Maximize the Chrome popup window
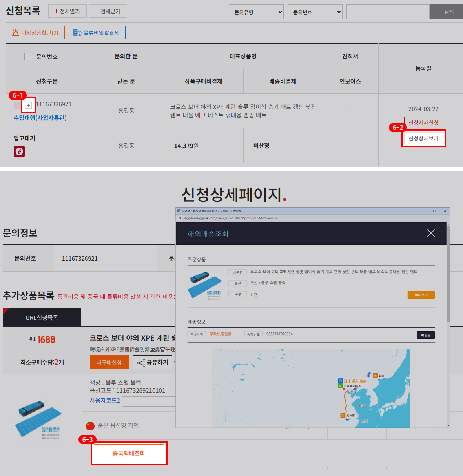The width and height of the screenshot is (463, 476). coord(434,211)
